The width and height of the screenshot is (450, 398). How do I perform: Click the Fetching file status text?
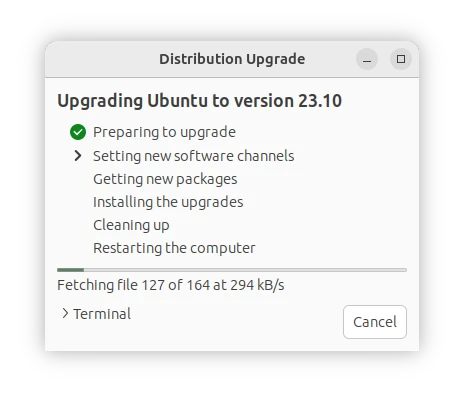171,285
